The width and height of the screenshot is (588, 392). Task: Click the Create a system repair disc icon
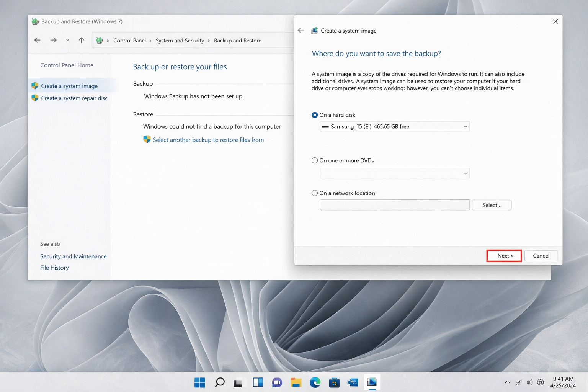pos(35,98)
